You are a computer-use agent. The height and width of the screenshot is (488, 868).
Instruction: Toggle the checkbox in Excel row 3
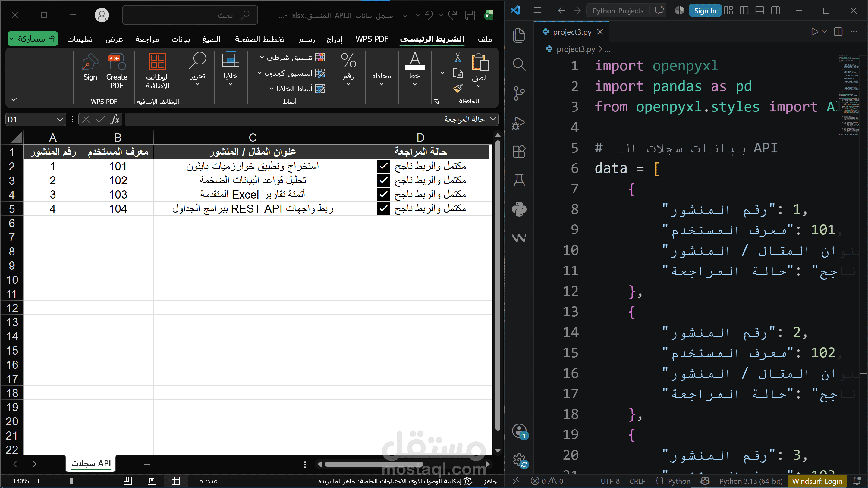(x=383, y=180)
